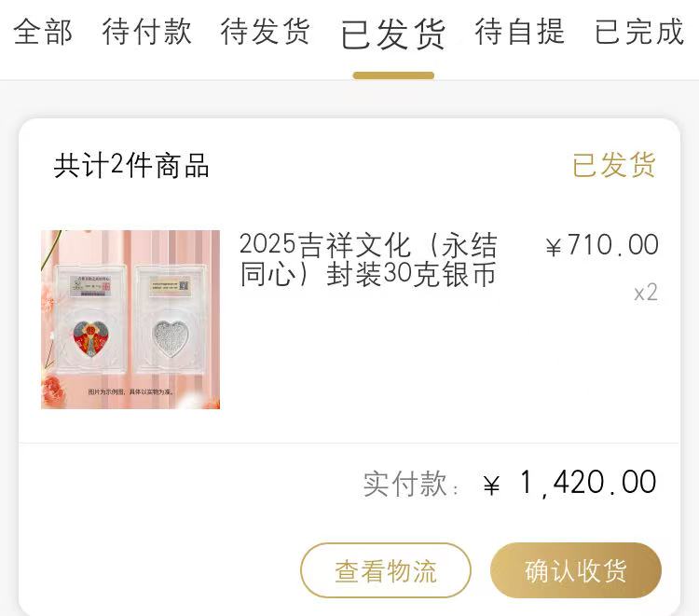Open the silver coin product thumbnail
The image size is (699, 616).
[130, 320]
